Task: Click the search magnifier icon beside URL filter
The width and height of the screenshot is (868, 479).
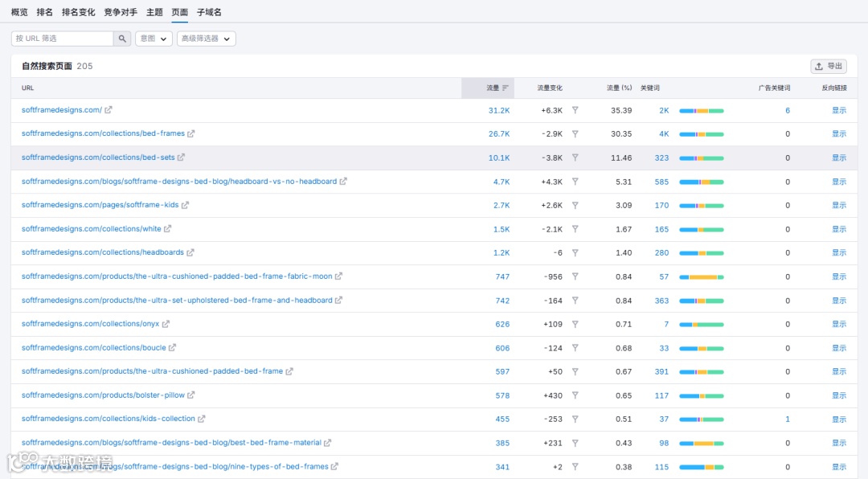Action: point(122,39)
